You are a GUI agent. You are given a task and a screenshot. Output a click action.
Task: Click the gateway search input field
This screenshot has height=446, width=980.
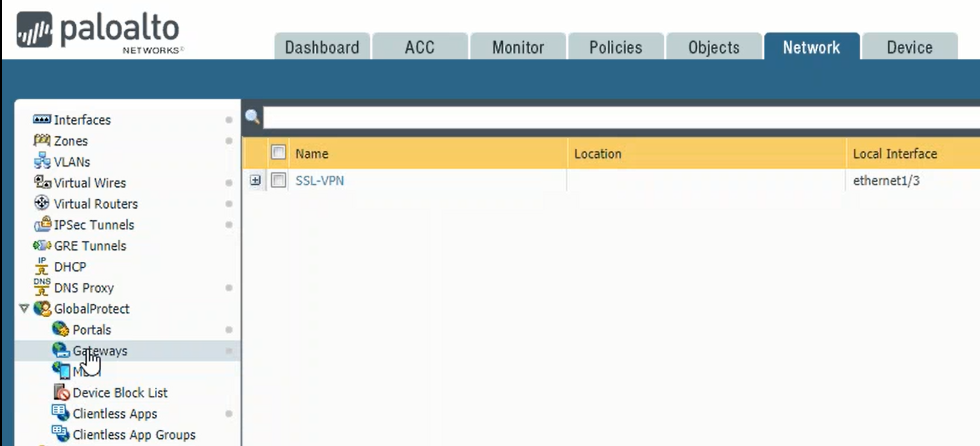[620, 117]
